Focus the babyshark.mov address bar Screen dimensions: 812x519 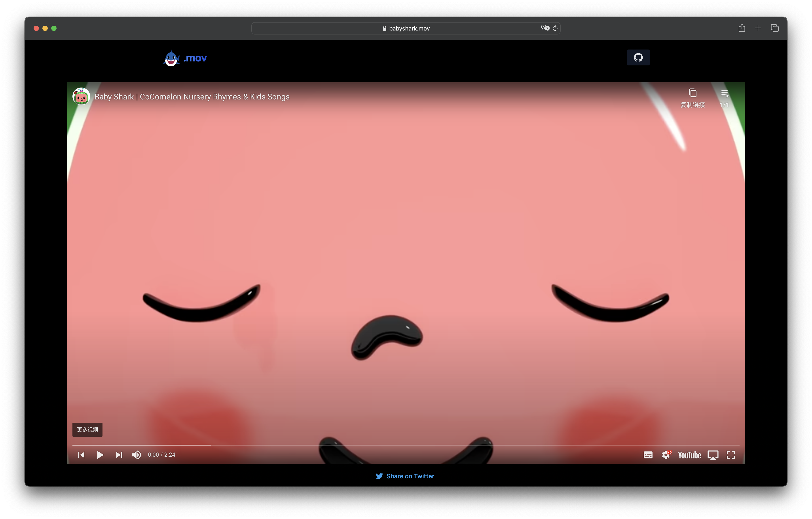[x=406, y=28]
